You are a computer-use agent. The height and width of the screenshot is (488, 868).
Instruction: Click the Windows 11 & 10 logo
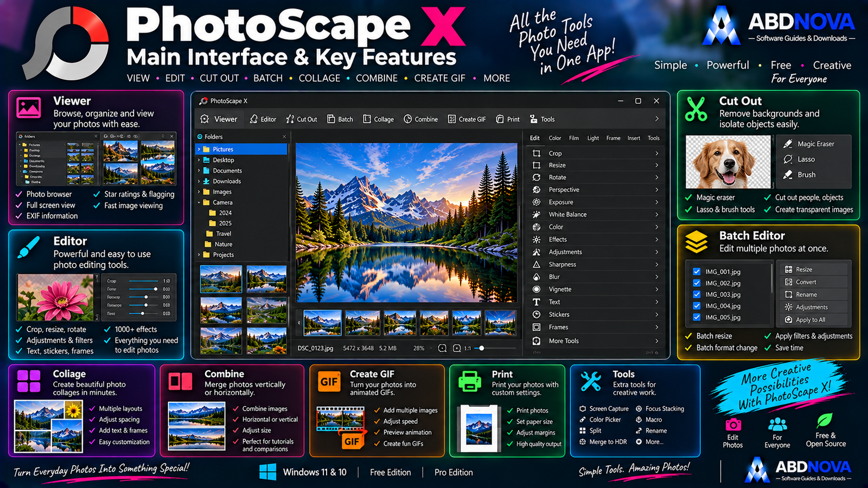267,472
